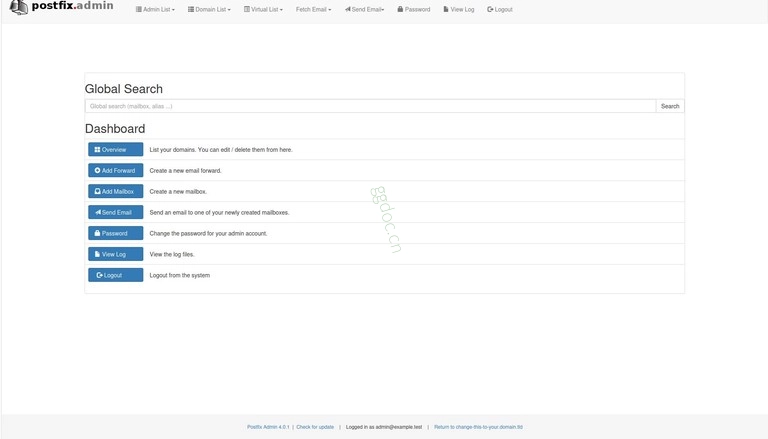Click 'List your domains' description text

tap(220, 149)
